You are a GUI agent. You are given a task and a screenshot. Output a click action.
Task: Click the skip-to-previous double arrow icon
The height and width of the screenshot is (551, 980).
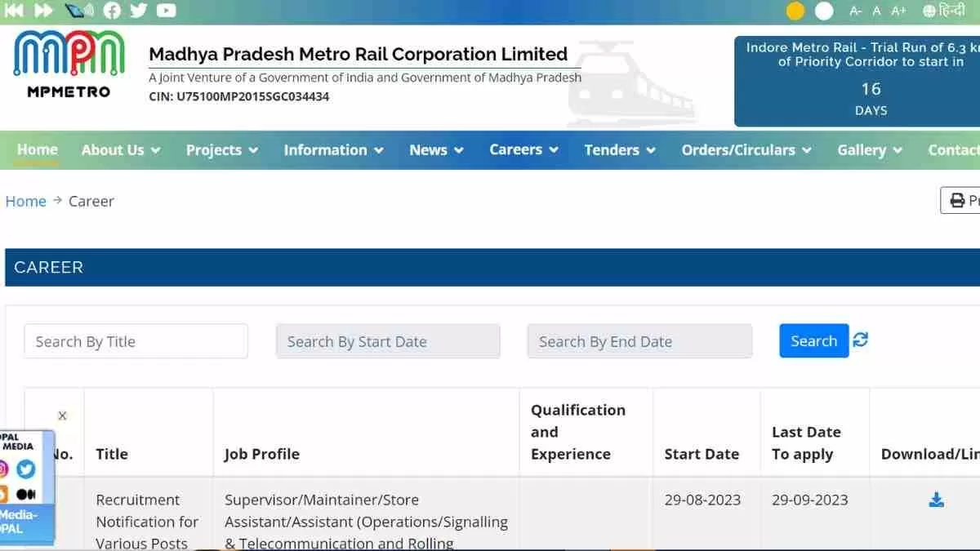(x=15, y=11)
